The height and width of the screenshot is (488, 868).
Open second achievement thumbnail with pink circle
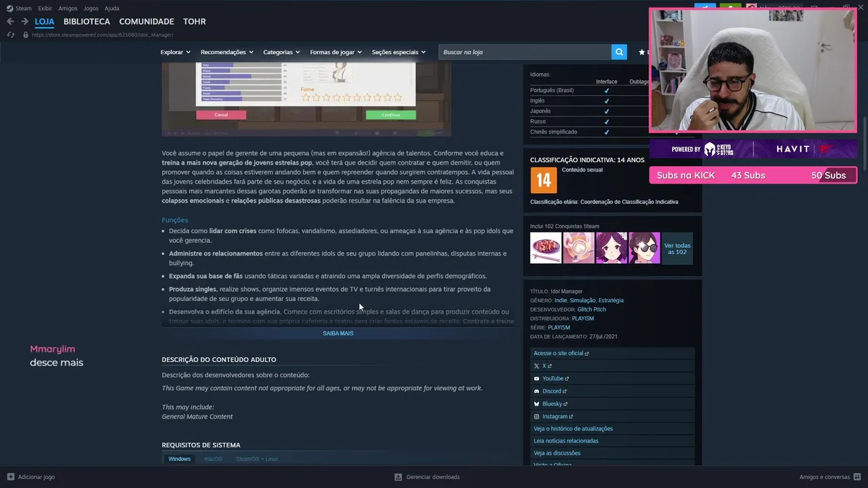pyautogui.click(x=578, y=247)
